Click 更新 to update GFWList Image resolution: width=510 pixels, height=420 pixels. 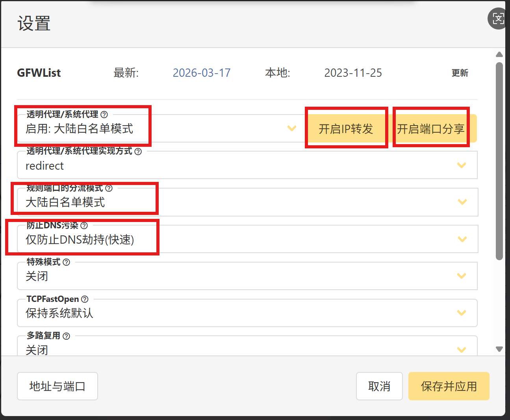coord(460,73)
